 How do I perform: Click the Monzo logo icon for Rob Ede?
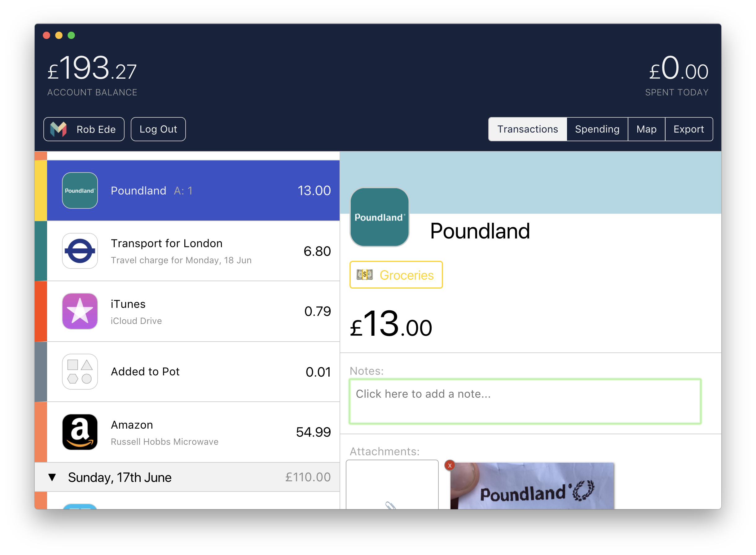[59, 129]
